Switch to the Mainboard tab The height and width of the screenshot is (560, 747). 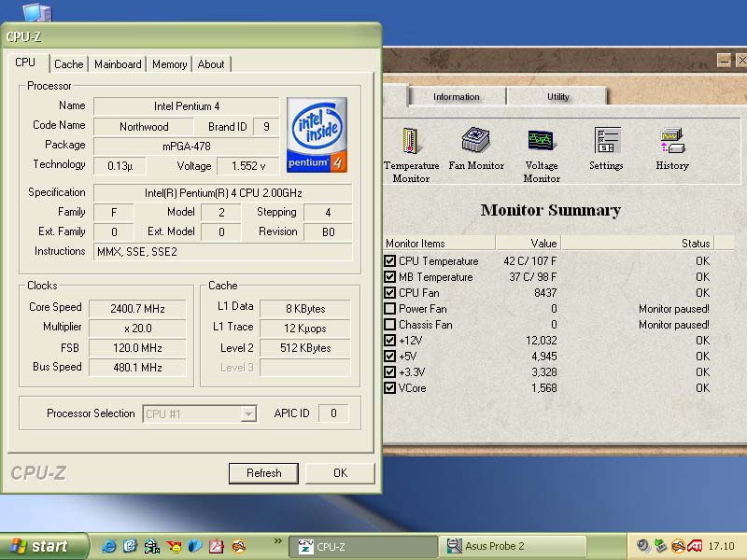[x=118, y=64]
